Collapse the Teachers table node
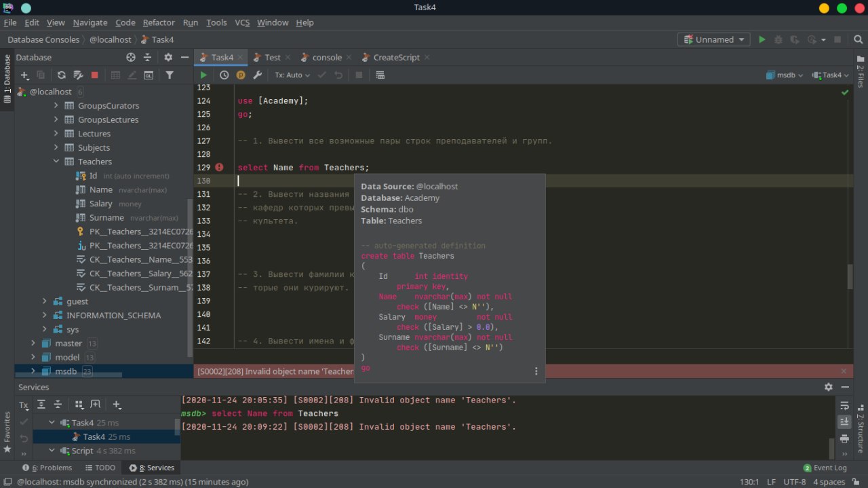Viewport: 868px width, 488px height. point(57,162)
